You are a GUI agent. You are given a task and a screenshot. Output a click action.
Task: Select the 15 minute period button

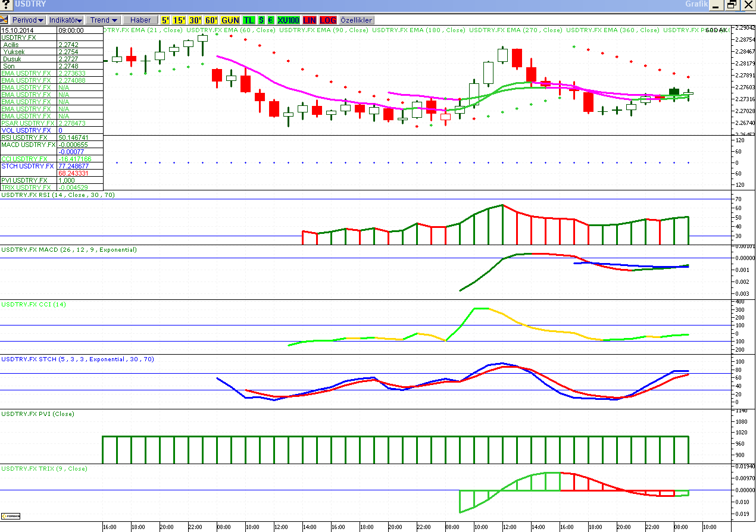click(x=179, y=20)
